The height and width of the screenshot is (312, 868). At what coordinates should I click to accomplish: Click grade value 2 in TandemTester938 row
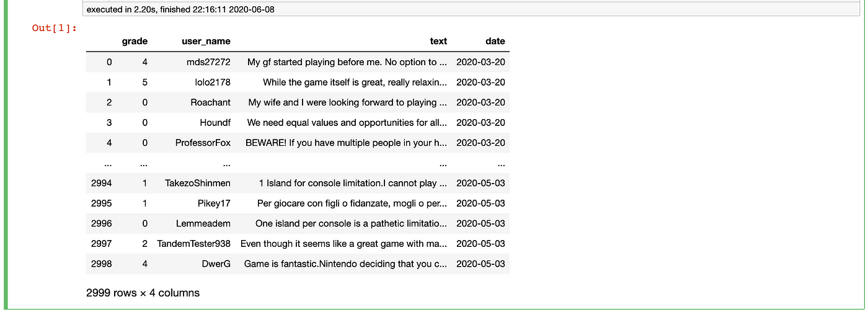[145, 244]
